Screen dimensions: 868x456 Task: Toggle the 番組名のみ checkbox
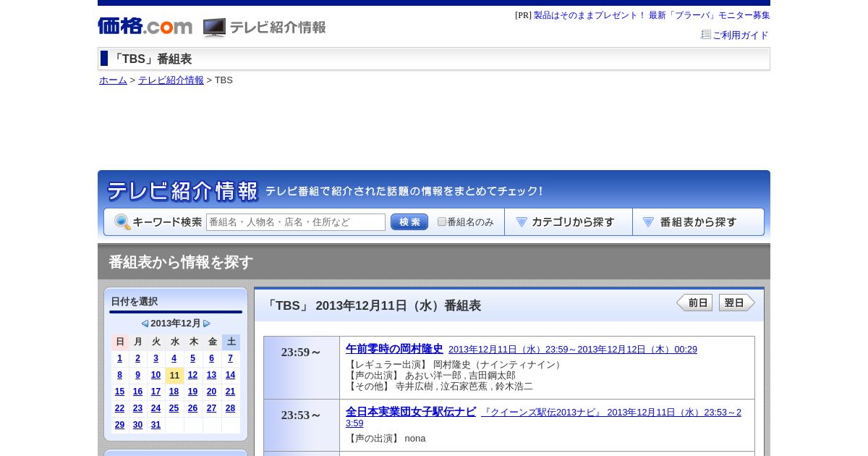point(442,221)
